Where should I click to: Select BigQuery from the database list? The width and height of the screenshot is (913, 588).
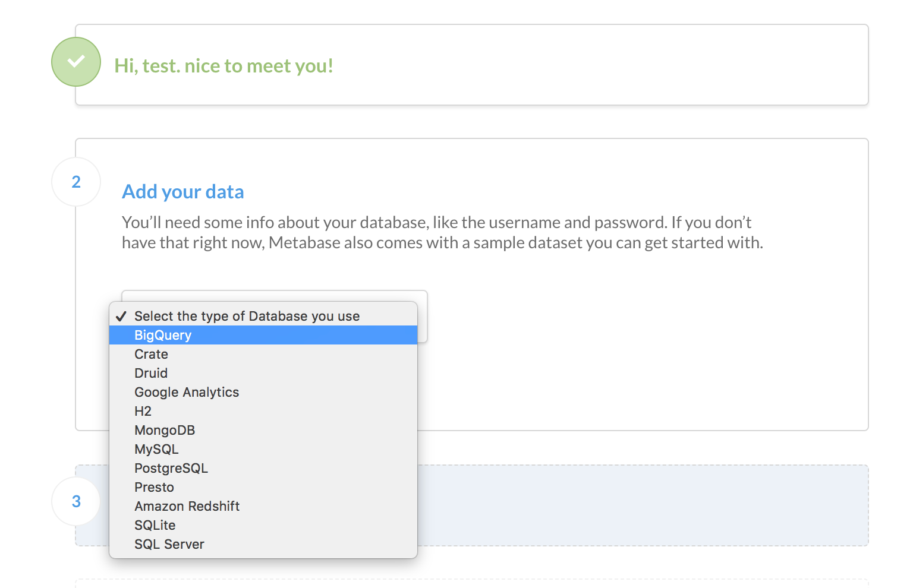tap(263, 335)
